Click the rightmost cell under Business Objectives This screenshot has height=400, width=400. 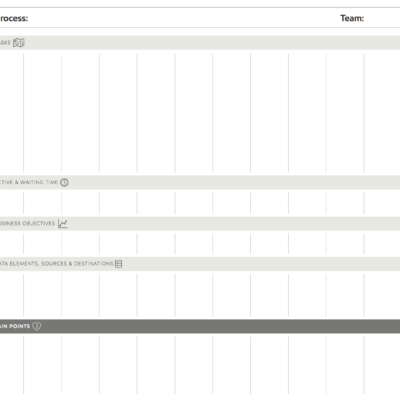(x=382, y=243)
